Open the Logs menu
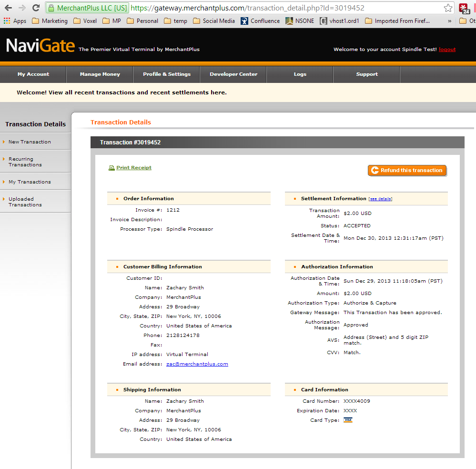The image size is (476, 469). tap(300, 74)
